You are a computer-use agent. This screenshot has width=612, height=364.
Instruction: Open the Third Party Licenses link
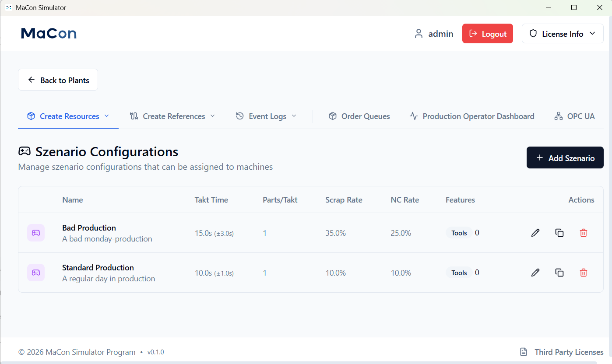562,352
